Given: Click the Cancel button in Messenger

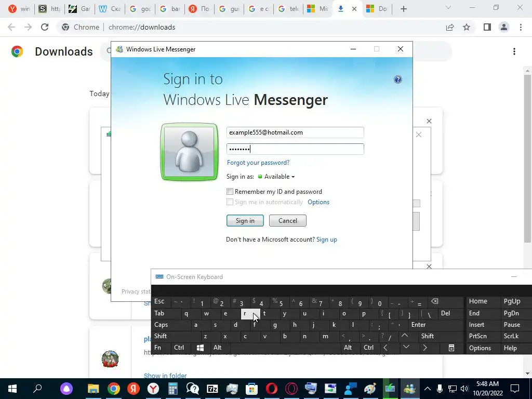Looking at the screenshot, I should click(x=288, y=220).
